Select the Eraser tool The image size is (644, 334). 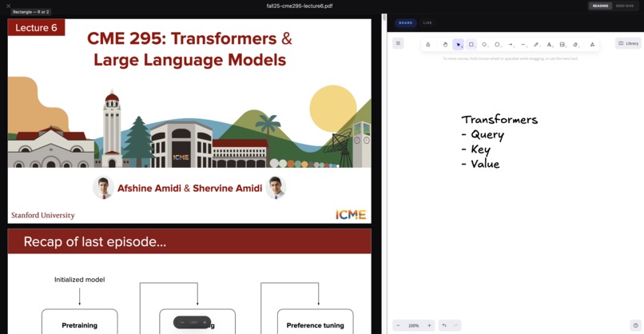point(576,45)
